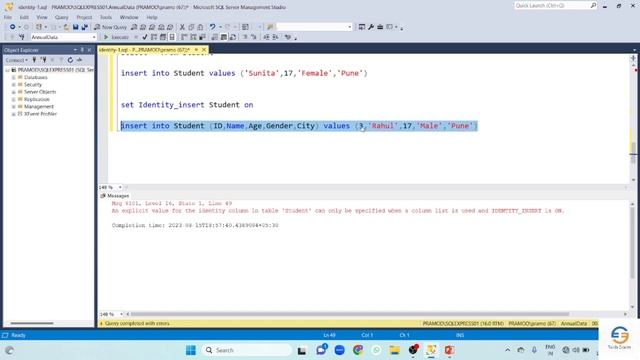
Task: Click the Messages pane horizontal scrollbar
Action: click(349, 314)
